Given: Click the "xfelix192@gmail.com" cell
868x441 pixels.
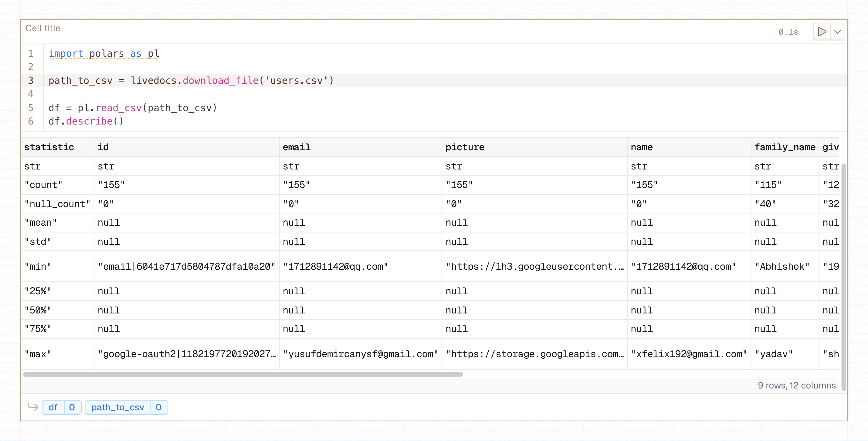Looking at the screenshot, I should (x=689, y=354).
